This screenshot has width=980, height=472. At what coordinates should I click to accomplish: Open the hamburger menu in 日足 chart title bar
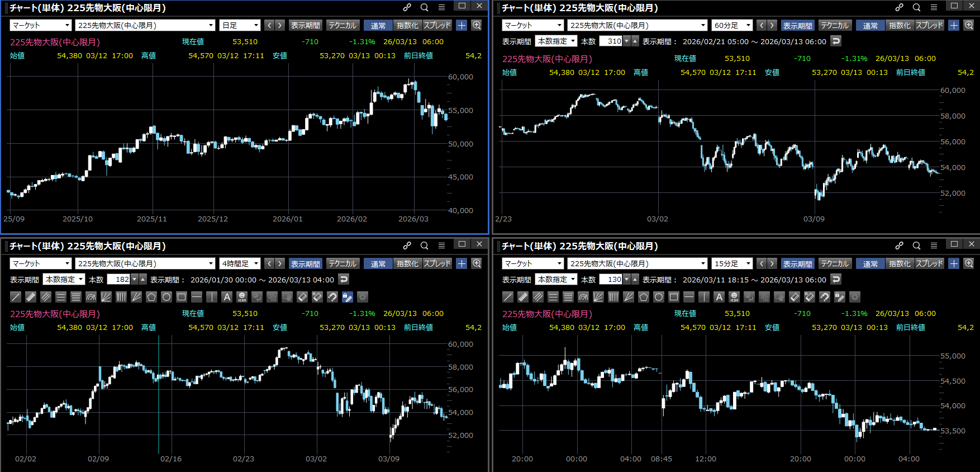click(x=441, y=7)
